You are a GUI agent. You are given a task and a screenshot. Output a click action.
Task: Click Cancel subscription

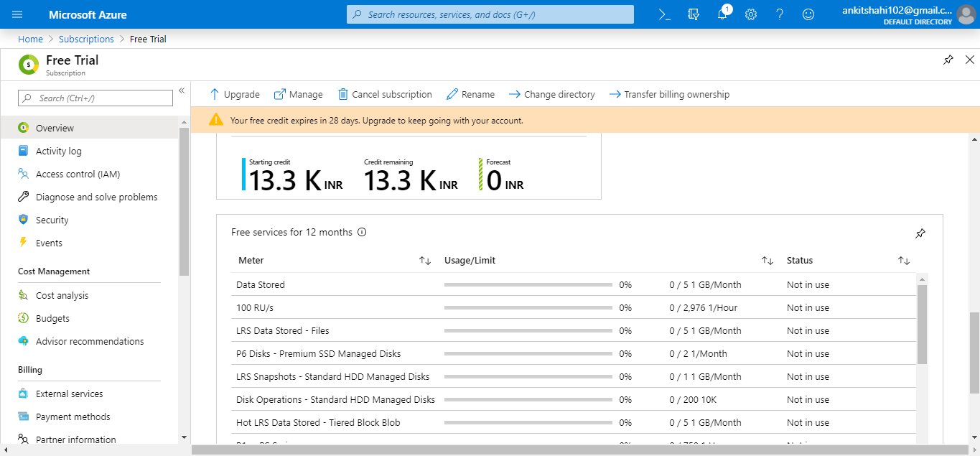(385, 94)
